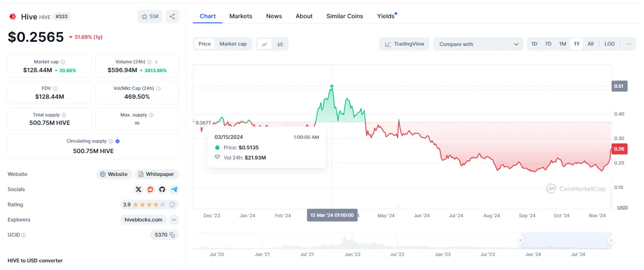Click the selected range in the navigator
The height and width of the screenshot is (270, 644).
[566, 241]
